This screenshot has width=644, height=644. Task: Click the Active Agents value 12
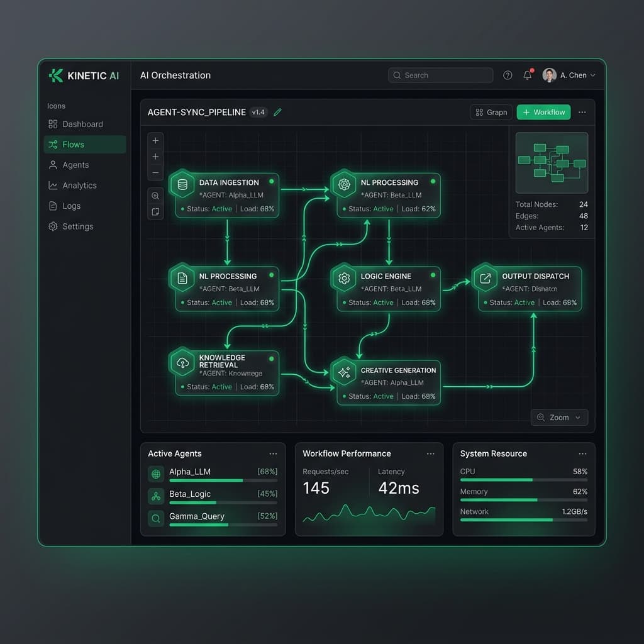click(584, 228)
